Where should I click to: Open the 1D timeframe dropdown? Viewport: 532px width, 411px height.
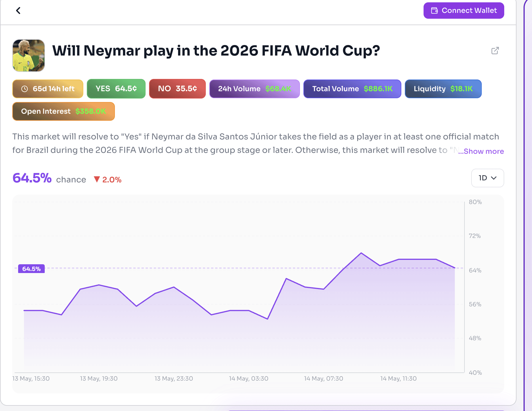click(488, 178)
